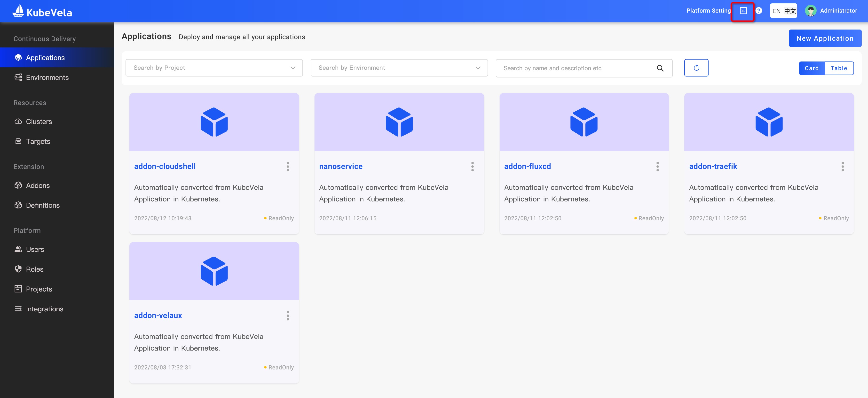
Task: Click the help question mark icon
Action: pyautogui.click(x=758, y=11)
